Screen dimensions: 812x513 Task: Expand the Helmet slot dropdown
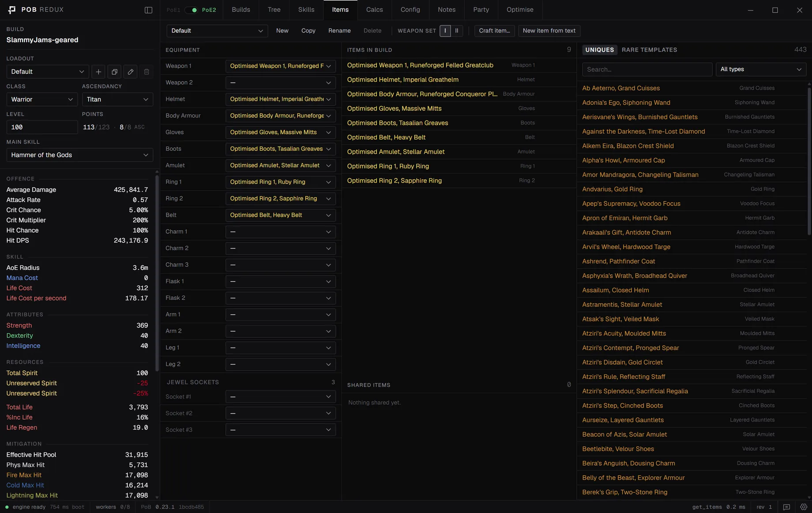click(x=281, y=99)
